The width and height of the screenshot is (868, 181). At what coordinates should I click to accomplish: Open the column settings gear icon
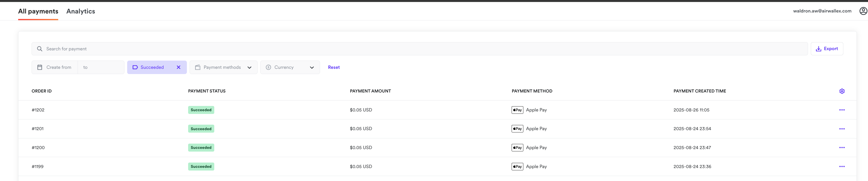pos(842,91)
